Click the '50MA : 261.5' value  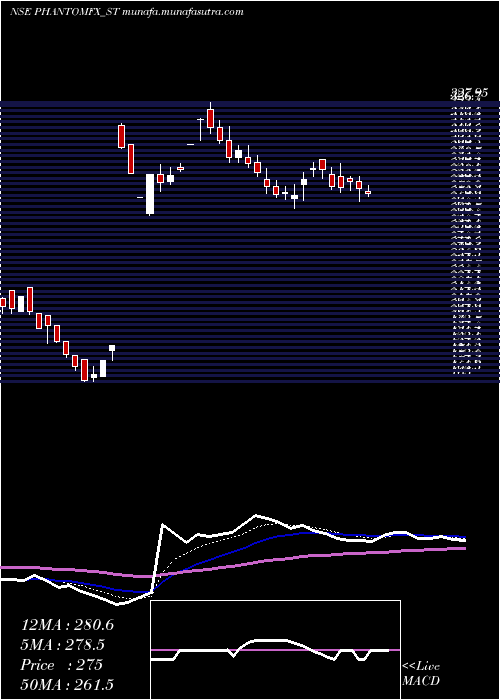(67, 684)
